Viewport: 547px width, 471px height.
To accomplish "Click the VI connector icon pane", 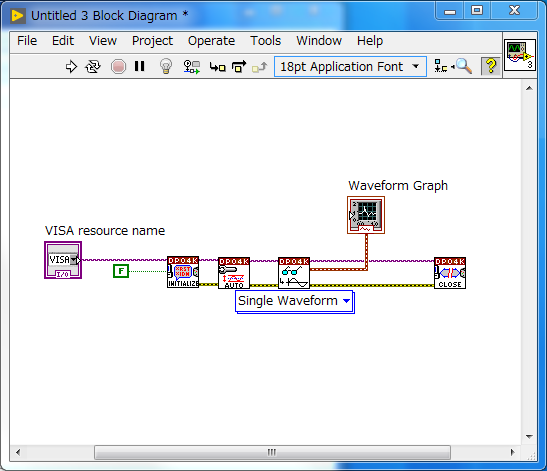I will click(520, 55).
